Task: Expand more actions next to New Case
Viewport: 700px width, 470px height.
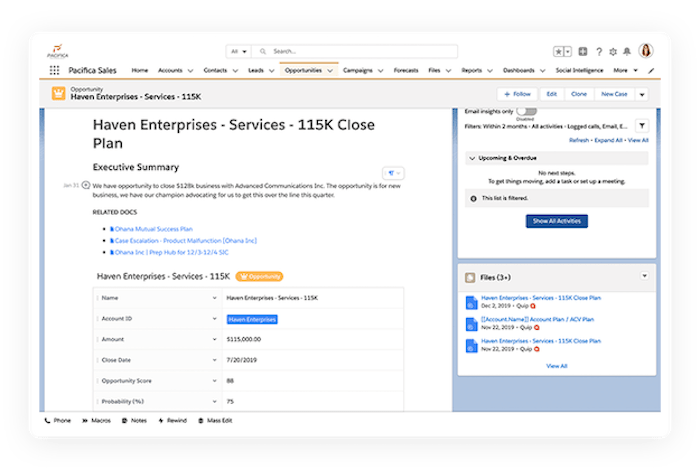Action: pyautogui.click(x=642, y=94)
